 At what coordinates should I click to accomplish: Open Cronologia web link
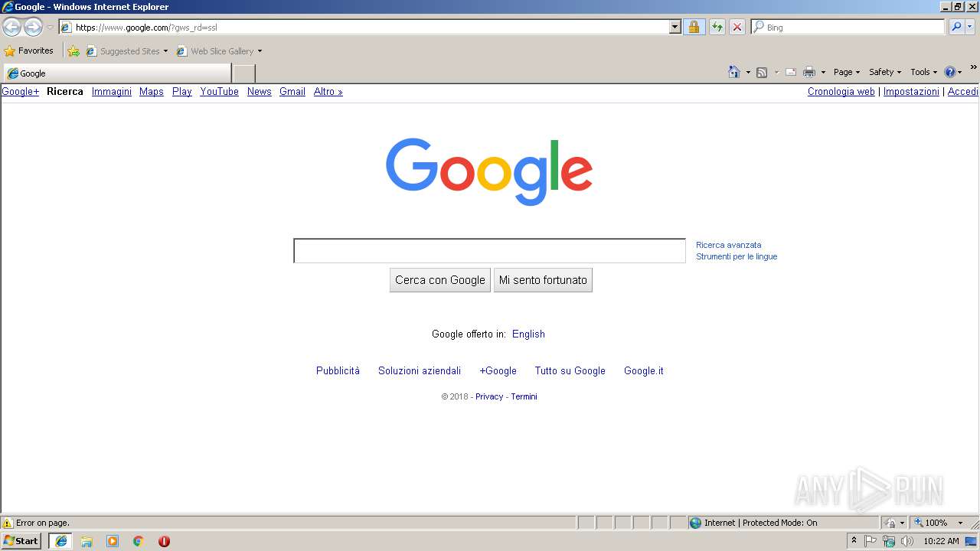pos(841,92)
